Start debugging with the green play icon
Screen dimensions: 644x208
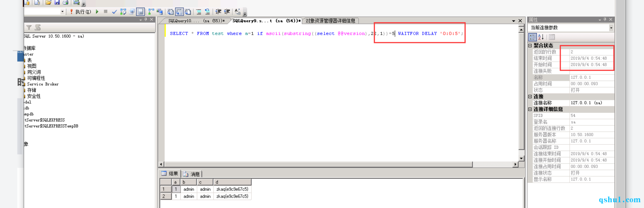(97, 12)
